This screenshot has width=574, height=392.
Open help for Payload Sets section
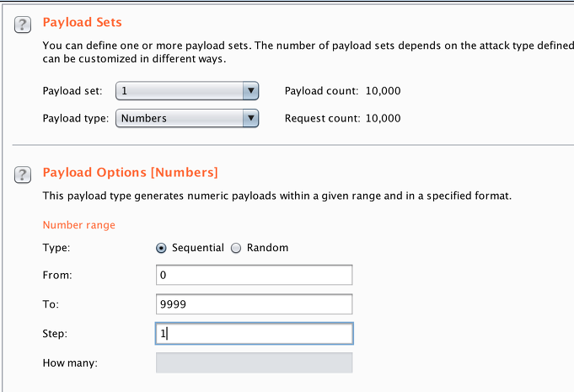point(23,25)
